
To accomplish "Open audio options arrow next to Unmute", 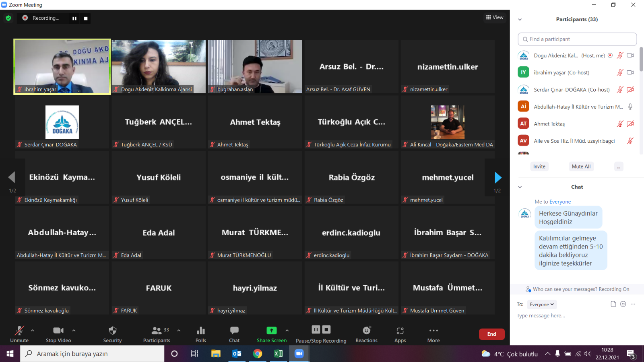I will pyautogui.click(x=33, y=330).
